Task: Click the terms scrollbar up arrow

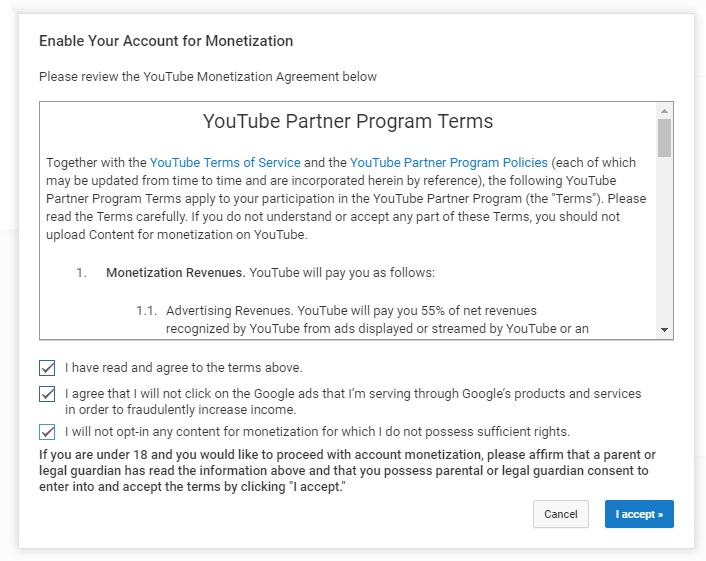Action: (664, 110)
